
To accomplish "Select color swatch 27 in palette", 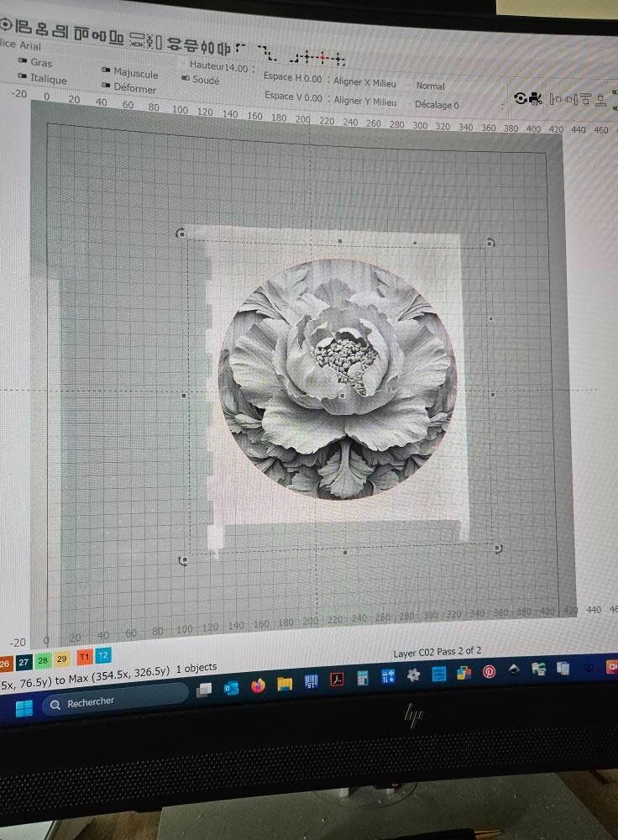I will [23, 662].
